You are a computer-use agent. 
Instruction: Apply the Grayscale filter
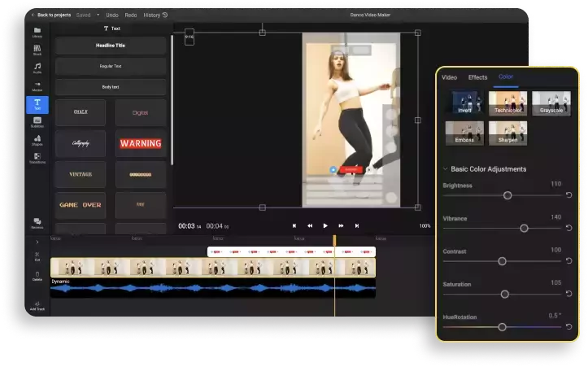click(551, 103)
